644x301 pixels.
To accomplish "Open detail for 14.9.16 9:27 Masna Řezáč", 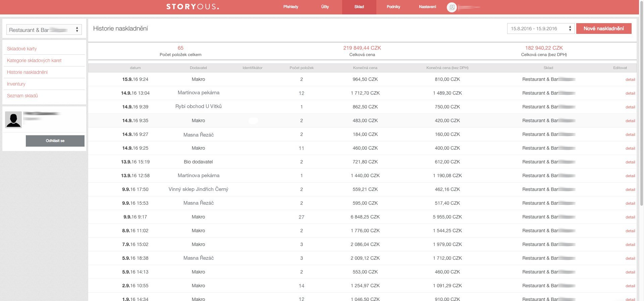I will coord(630,135).
